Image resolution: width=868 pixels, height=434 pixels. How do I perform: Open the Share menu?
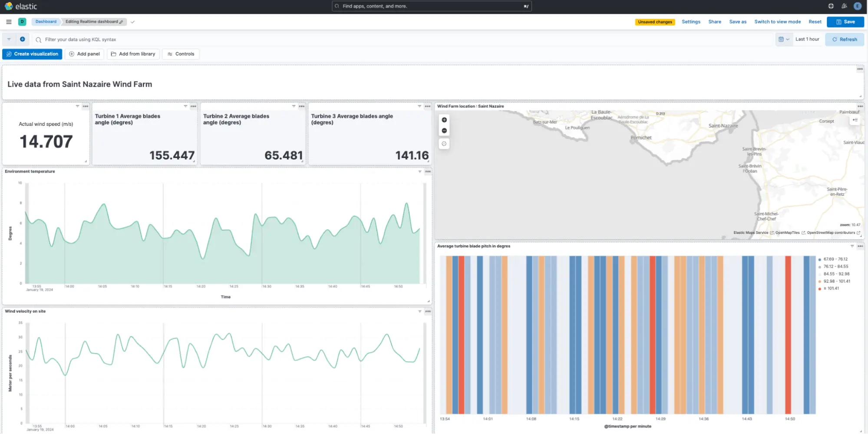714,22
